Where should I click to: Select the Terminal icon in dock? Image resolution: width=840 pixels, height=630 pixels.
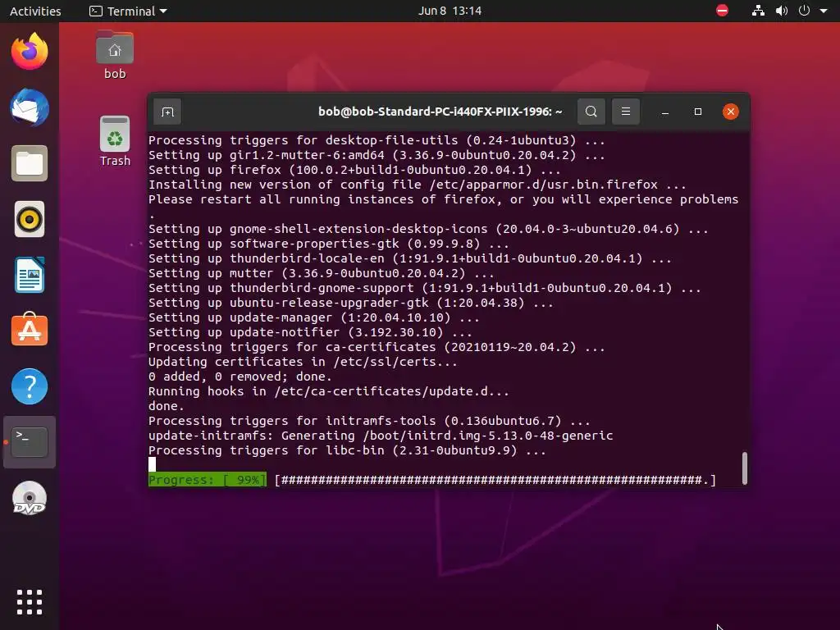(x=30, y=442)
